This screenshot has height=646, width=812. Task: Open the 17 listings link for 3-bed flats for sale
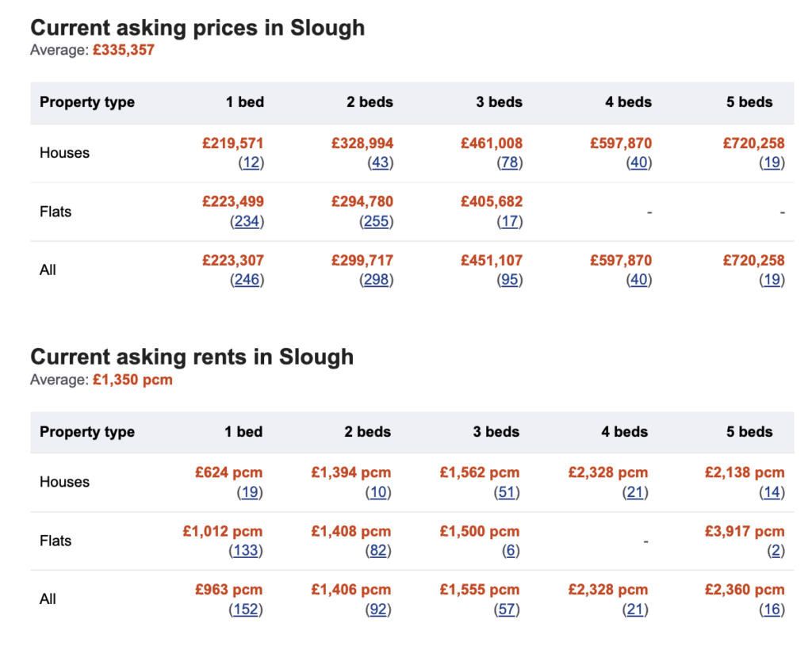510,221
